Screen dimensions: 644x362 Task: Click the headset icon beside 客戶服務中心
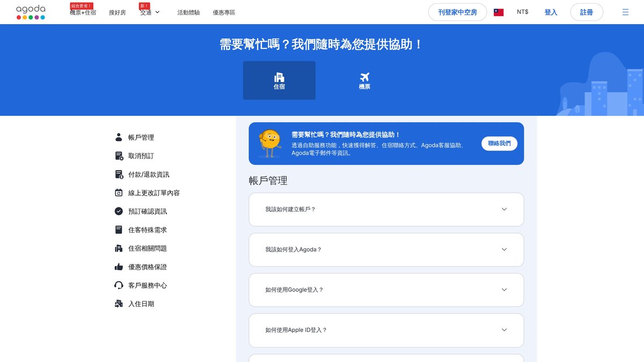click(x=119, y=285)
